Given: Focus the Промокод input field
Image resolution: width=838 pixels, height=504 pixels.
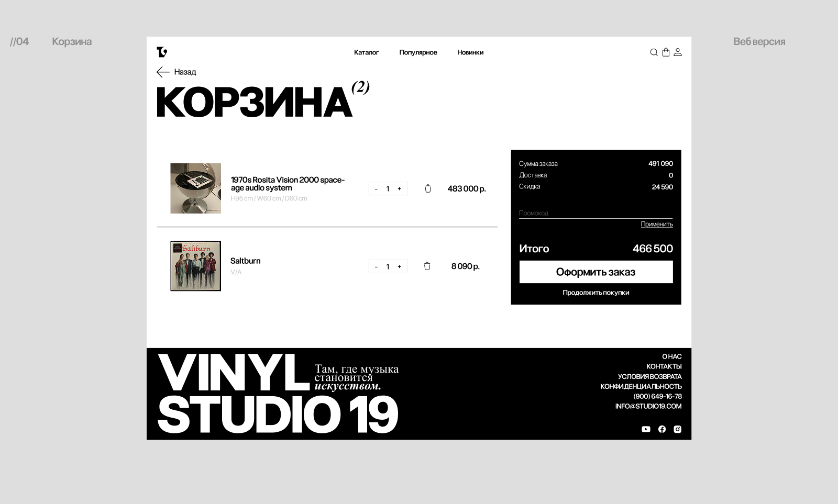Looking at the screenshot, I should (x=596, y=213).
